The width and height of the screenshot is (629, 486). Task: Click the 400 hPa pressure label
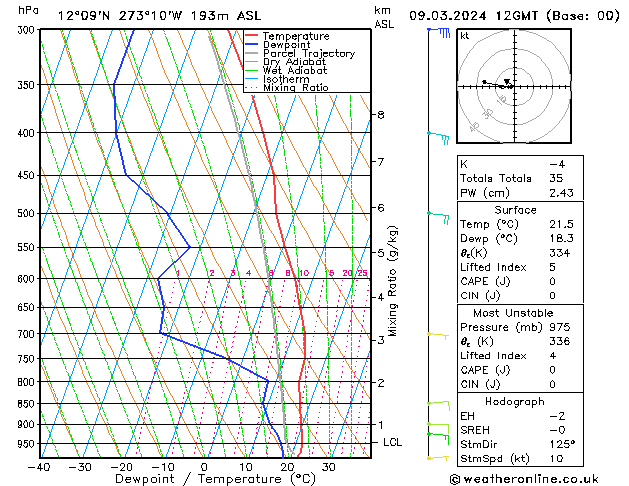pyautogui.click(x=28, y=133)
